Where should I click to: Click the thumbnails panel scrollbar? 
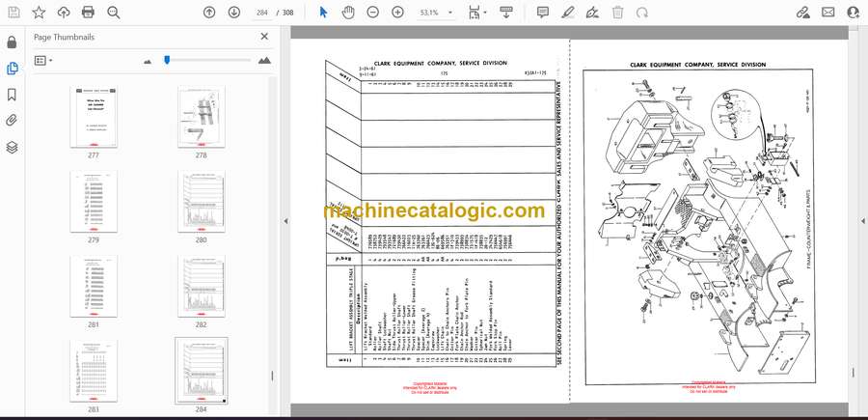272,376
